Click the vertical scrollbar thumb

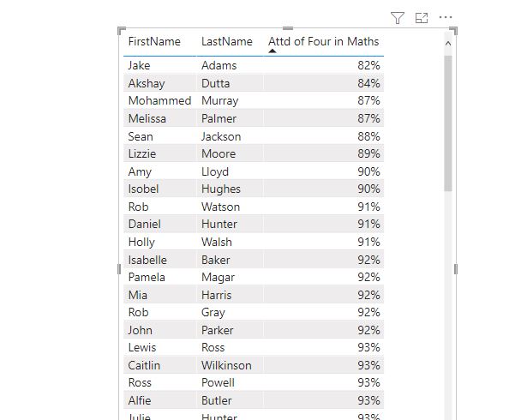[x=447, y=123]
